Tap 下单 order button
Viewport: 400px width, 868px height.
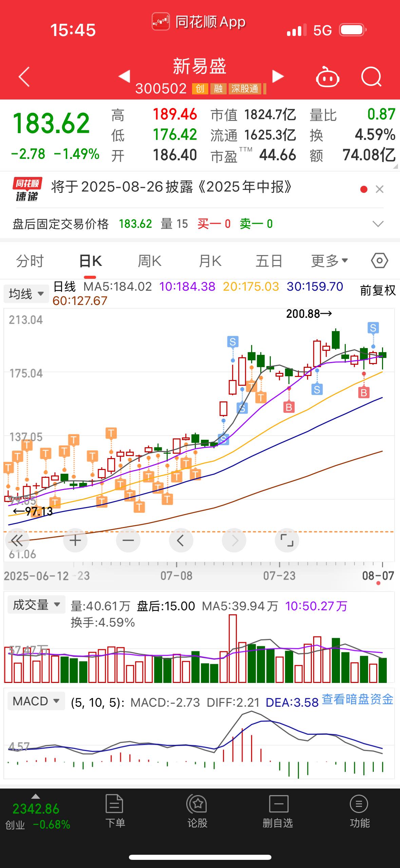click(x=115, y=812)
